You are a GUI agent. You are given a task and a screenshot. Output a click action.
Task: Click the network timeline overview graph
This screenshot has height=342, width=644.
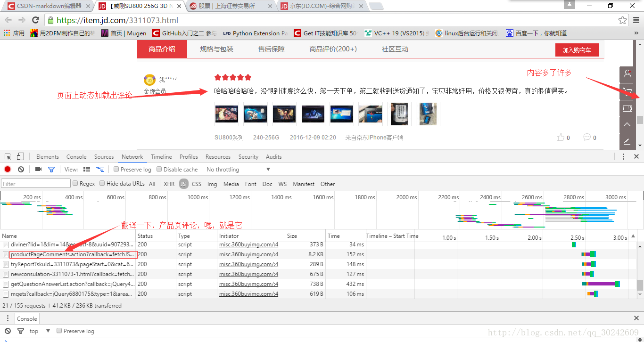(x=322, y=211)
